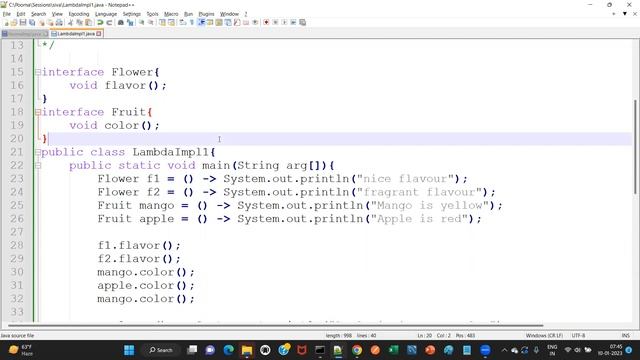Run macro multiple times icon
Viewport: 640px width, 360px height.
293,22
